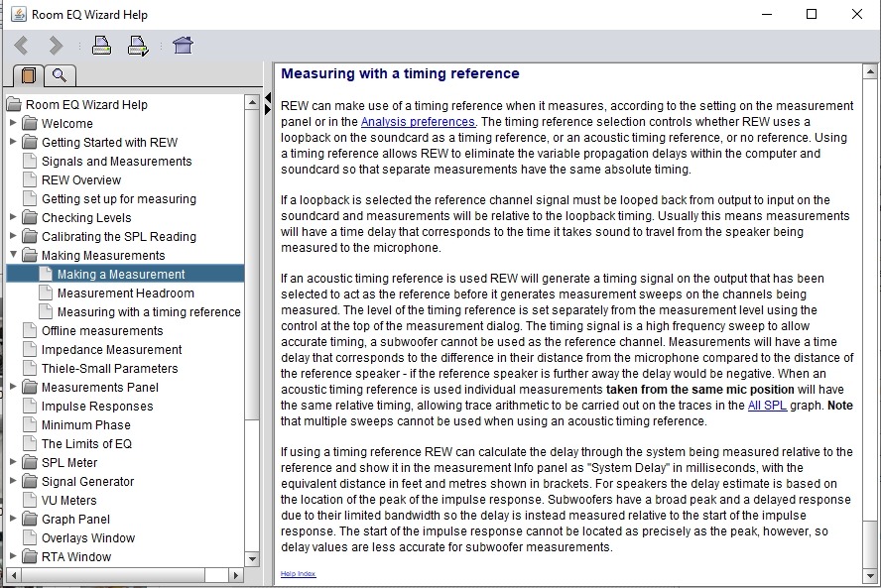Open the VU Meters topic
Viewport: 881px width, 588px height.
coord(69,500)
